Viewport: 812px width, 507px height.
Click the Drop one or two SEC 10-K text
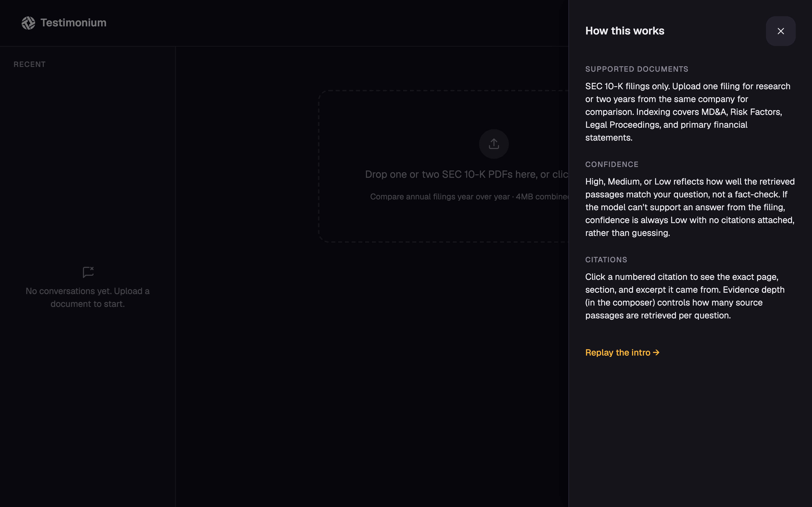pos(467,174)
